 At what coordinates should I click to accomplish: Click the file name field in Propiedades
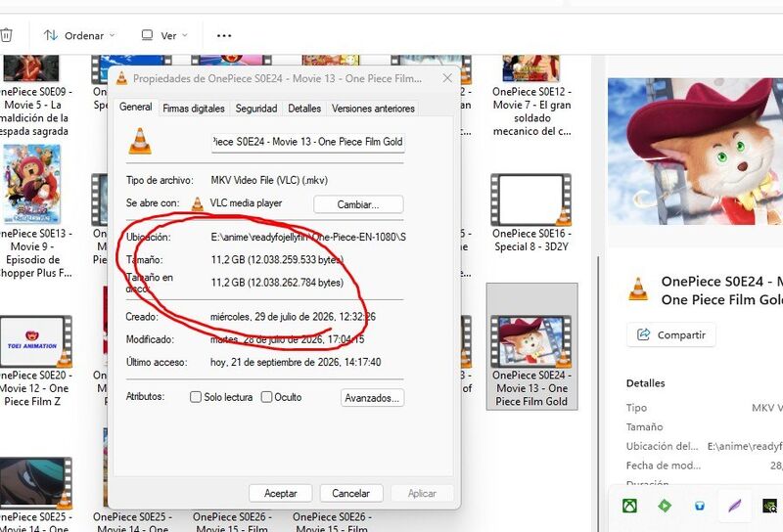[x=307, y=142]
